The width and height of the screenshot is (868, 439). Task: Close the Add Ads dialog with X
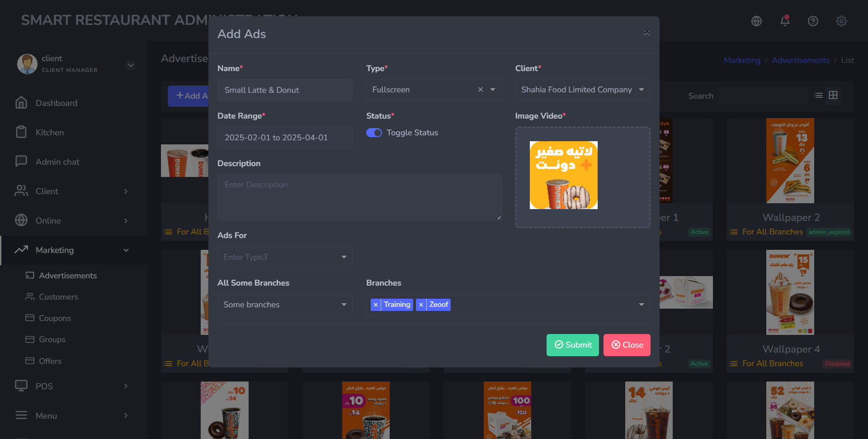(647, 32)
